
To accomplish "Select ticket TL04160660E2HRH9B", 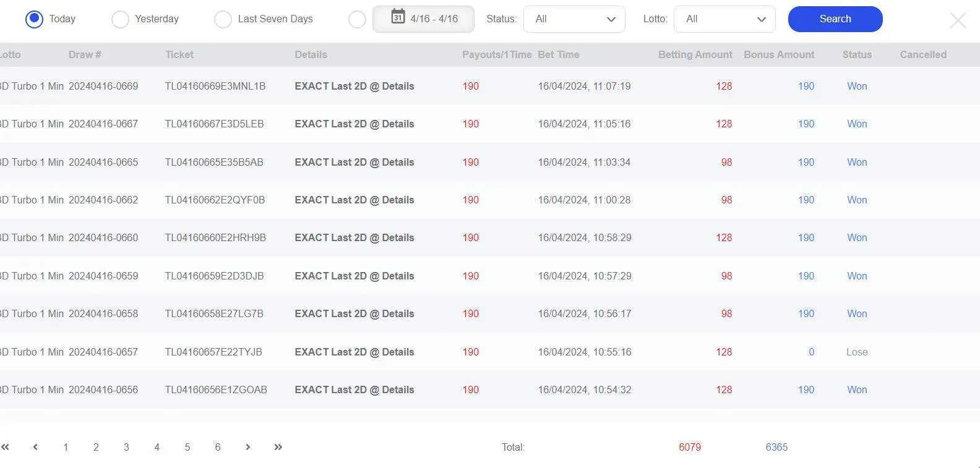I will [x=215, y=237].
